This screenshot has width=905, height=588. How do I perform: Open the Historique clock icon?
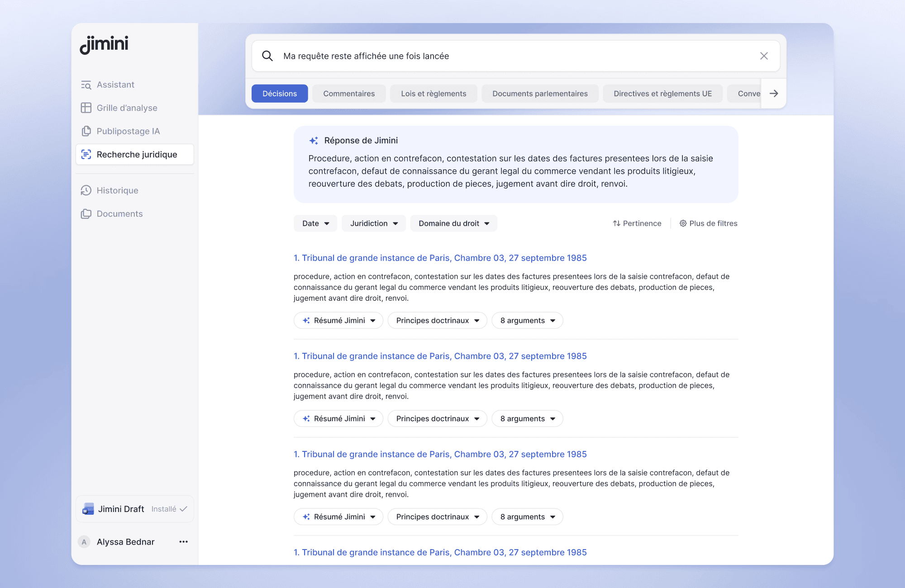pyautogui.click(x=86, y=190)
